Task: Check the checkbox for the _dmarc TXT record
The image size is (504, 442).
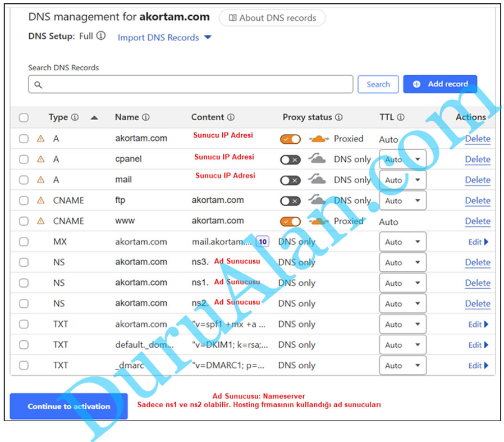Action: click(24, 365)
